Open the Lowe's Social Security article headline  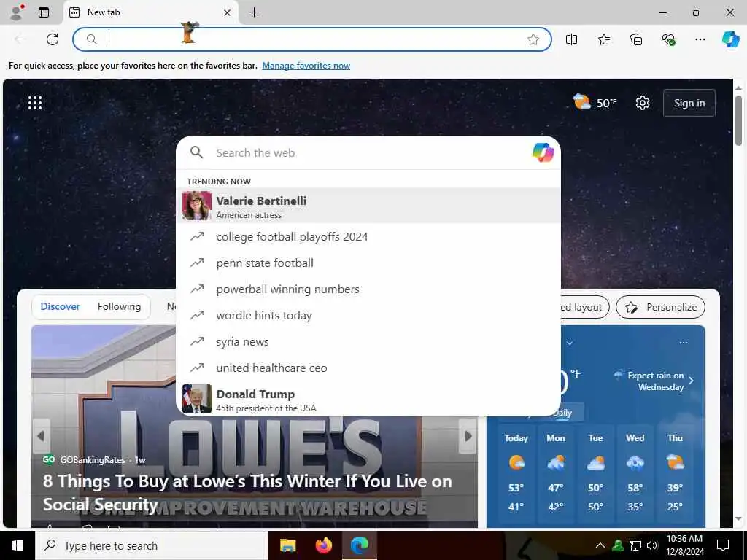[x=247, y=493]
